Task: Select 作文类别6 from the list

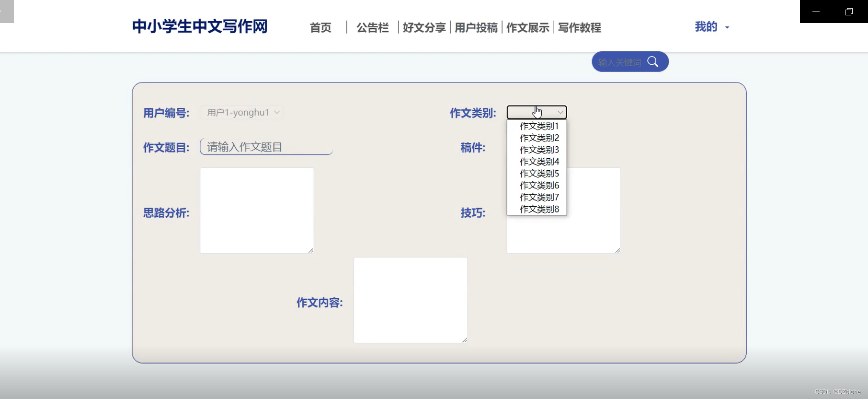Action: click(537, 186)
